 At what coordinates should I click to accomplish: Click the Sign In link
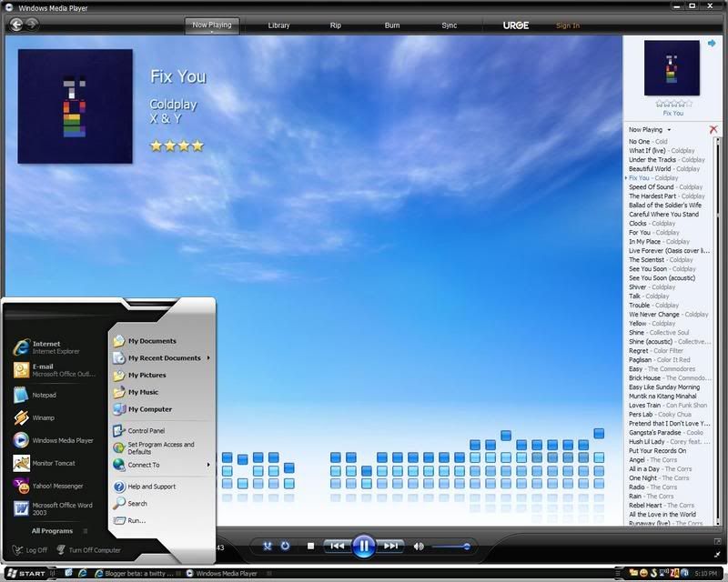pyautogui.click(x=567, y=25)
